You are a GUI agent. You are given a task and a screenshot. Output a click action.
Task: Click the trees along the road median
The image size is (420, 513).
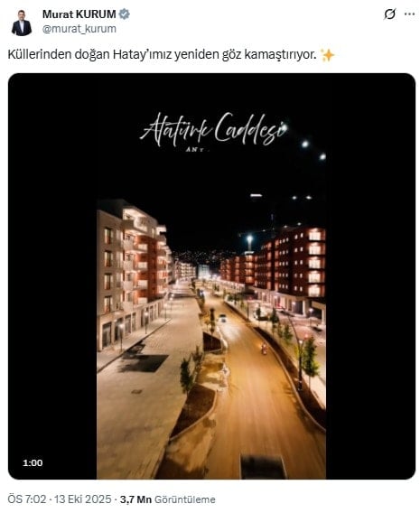coord(189,373)
